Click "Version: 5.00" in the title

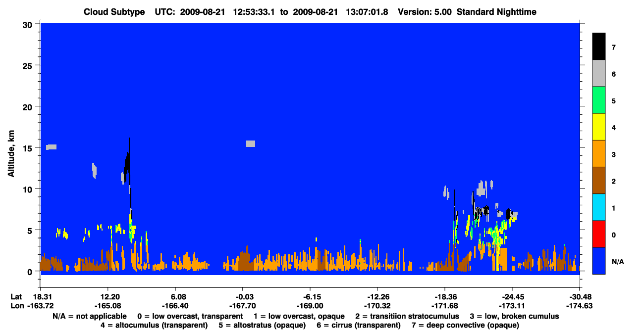pos(425,12)
